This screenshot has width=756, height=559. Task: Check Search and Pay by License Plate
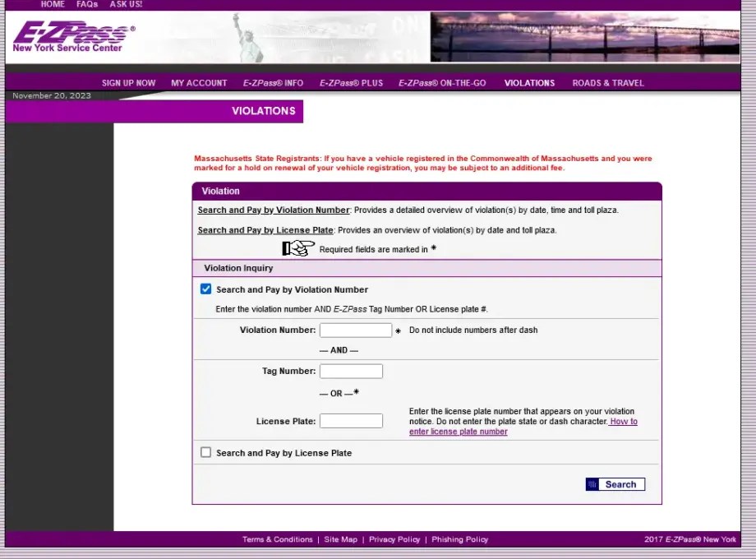tap(206, 452)
